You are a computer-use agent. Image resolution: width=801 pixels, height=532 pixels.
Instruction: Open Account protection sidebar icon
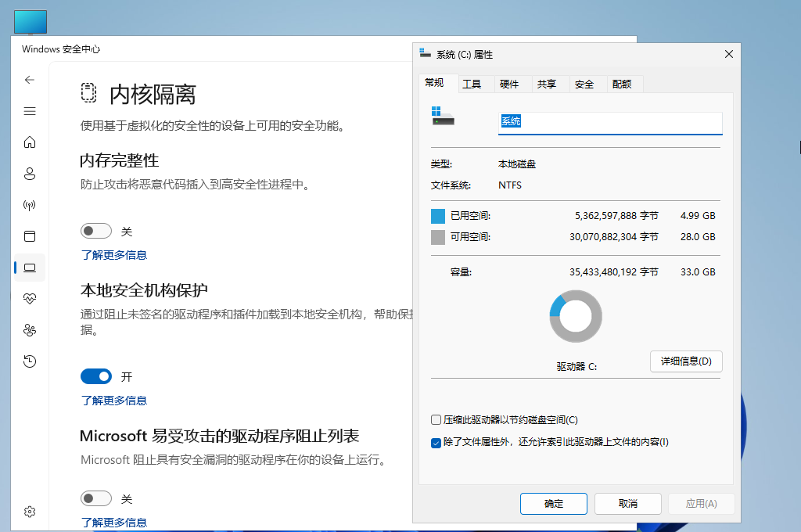tap(30, 174)
